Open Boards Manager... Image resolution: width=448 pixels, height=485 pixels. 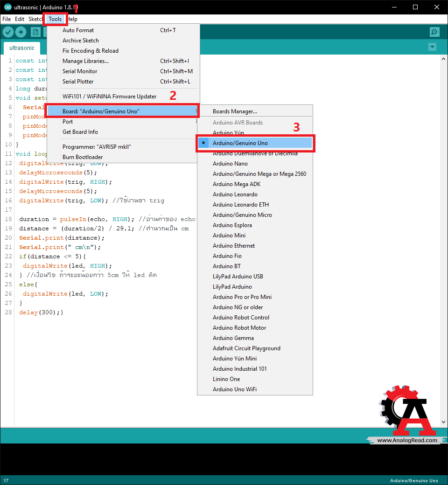tap(255, 111)
